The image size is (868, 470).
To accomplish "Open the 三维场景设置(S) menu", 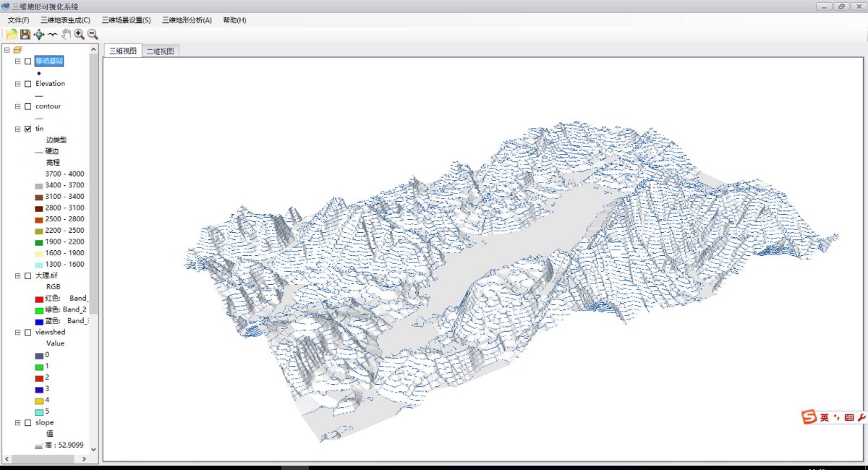I will pos(126,20).
